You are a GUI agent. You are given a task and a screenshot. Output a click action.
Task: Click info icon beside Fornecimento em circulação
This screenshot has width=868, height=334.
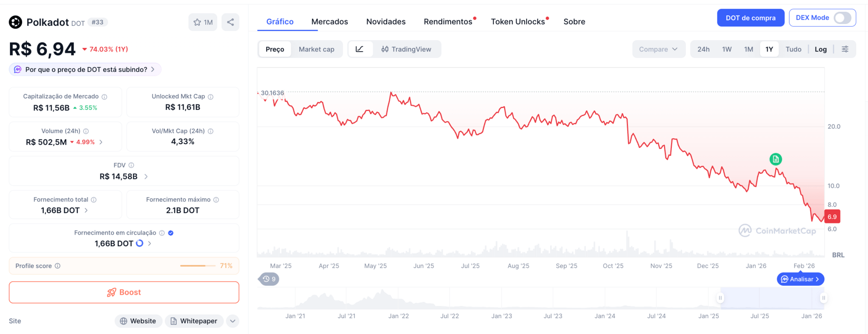(162, 233)
